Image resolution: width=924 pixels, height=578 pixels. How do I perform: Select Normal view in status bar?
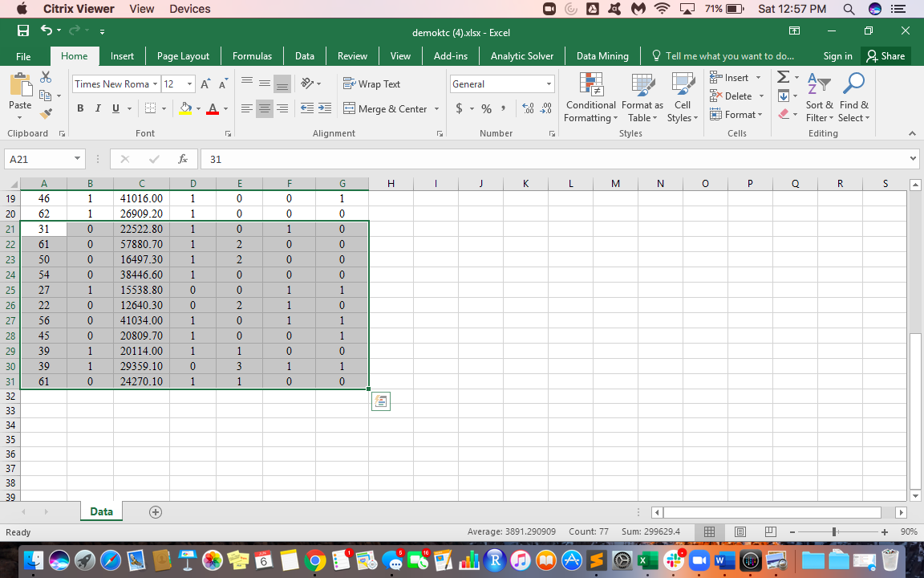pyautogui.click(x=710, y=531)
